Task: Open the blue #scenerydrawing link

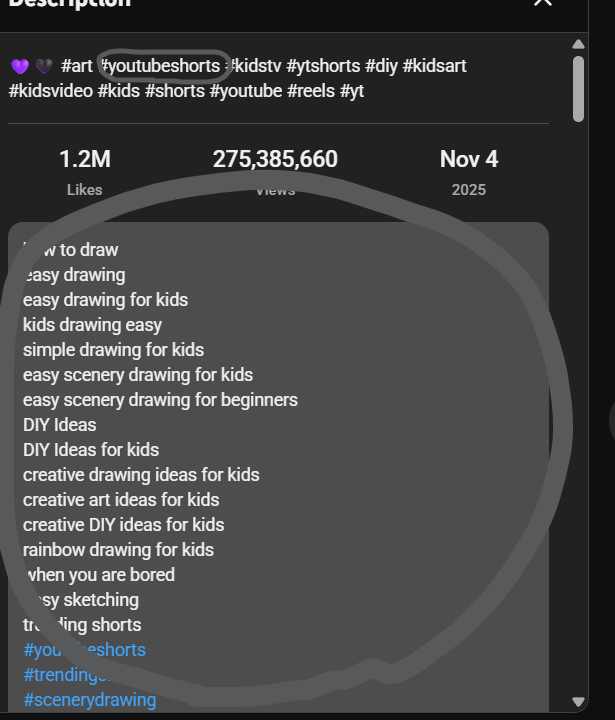Action: pyautogui.click(x=89, y=700)
